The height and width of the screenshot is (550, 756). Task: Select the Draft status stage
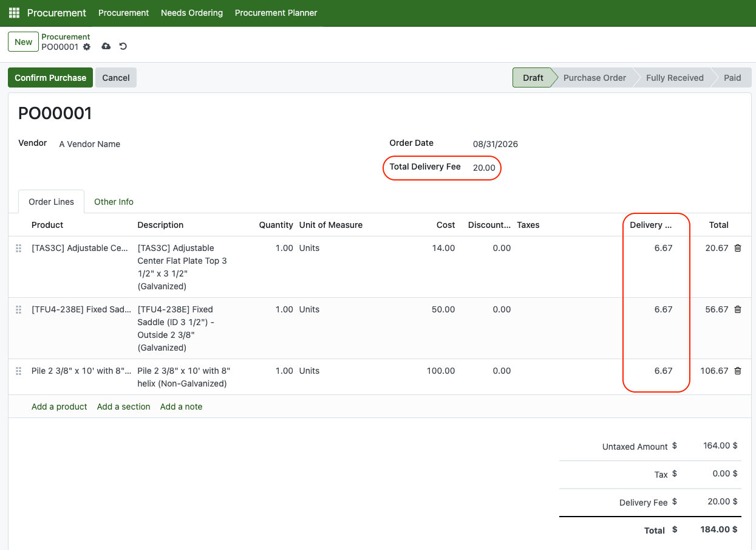pos(533,78)
